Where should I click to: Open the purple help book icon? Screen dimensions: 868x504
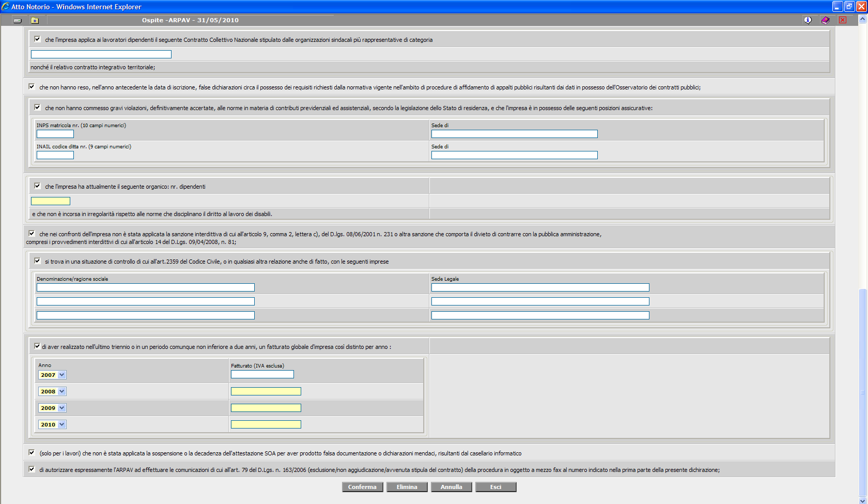coord(825,20)
